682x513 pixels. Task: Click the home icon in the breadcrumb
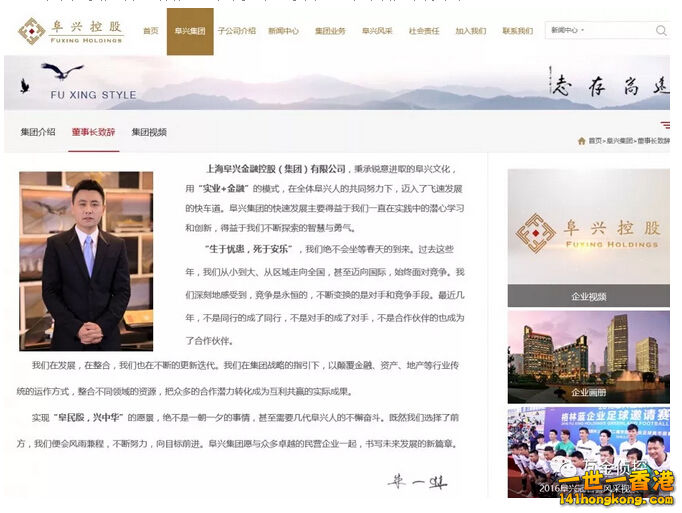(582, 141)
